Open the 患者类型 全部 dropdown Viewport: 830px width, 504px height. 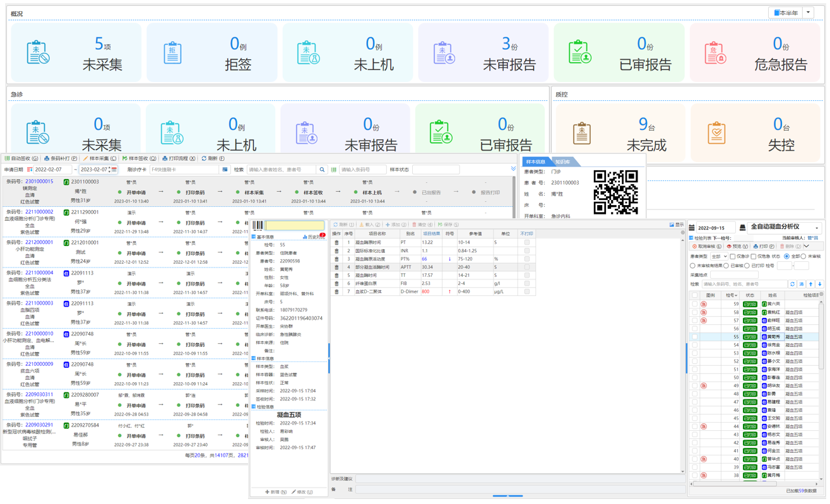[x=719, y=257]
